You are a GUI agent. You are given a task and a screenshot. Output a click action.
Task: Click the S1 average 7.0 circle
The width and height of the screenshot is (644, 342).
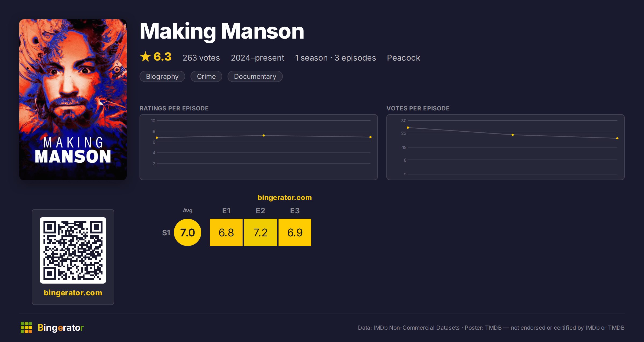[x=188, y=232]
